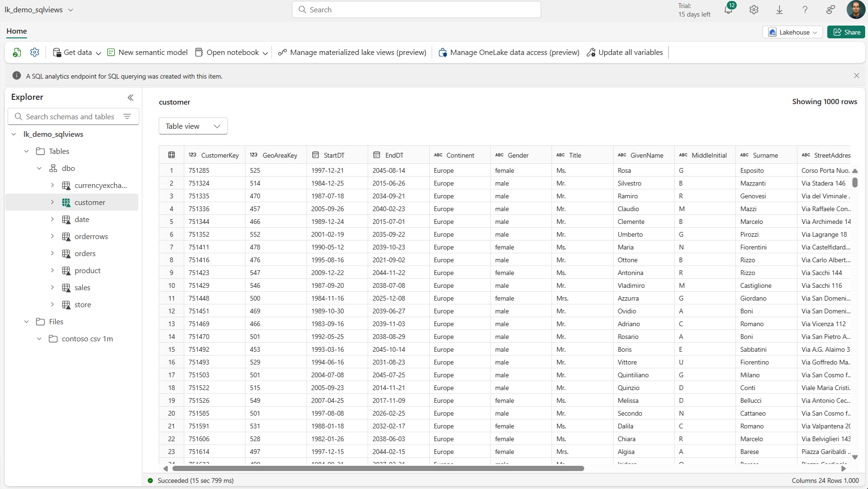868x489 pixels.
Task: Click the refresh icon in the toolbar
Action: pos(17,53)
